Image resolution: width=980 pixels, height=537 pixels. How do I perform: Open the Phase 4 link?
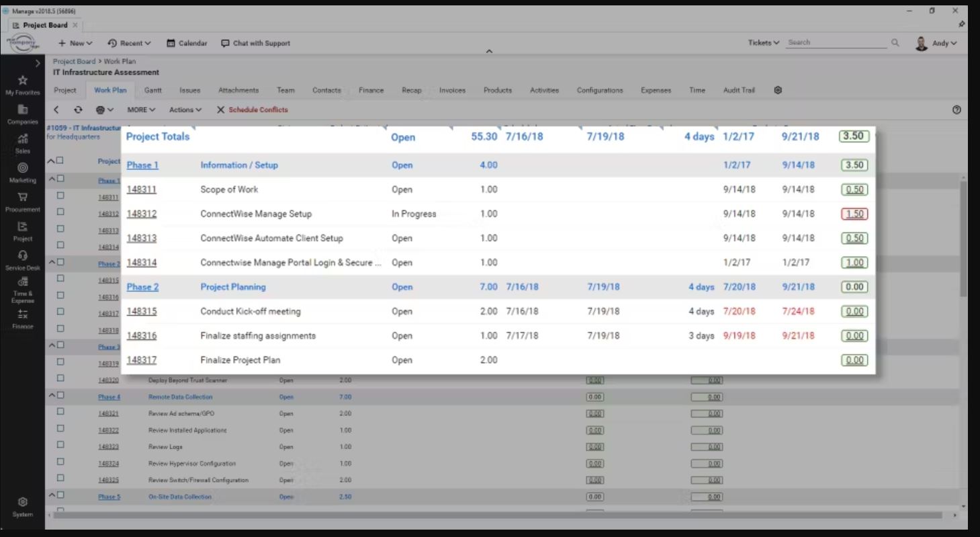pos(109,397)
